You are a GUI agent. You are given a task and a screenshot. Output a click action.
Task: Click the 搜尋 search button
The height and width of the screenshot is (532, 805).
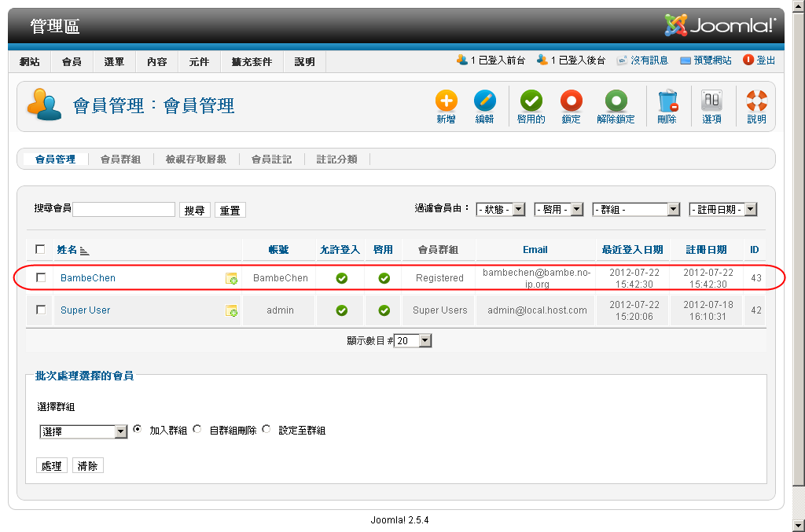[195, 211]
